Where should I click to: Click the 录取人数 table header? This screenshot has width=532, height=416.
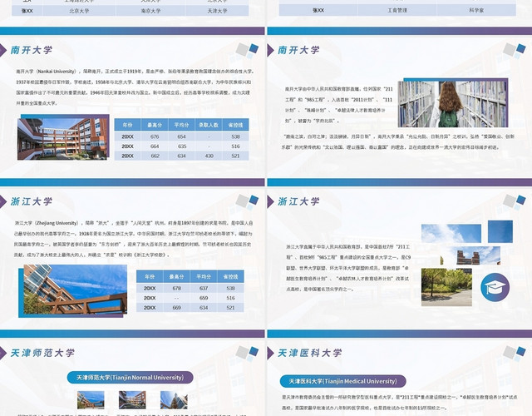(209, 125)
